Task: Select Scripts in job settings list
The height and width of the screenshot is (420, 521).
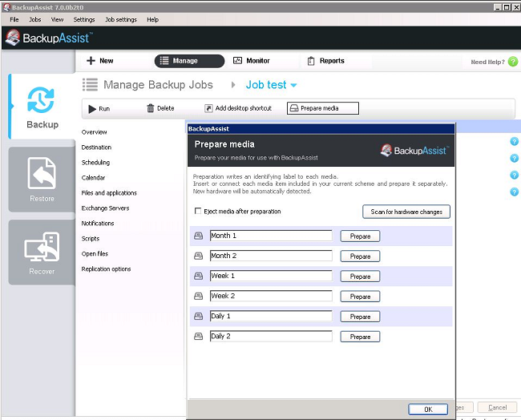Action: click(91, 239)
